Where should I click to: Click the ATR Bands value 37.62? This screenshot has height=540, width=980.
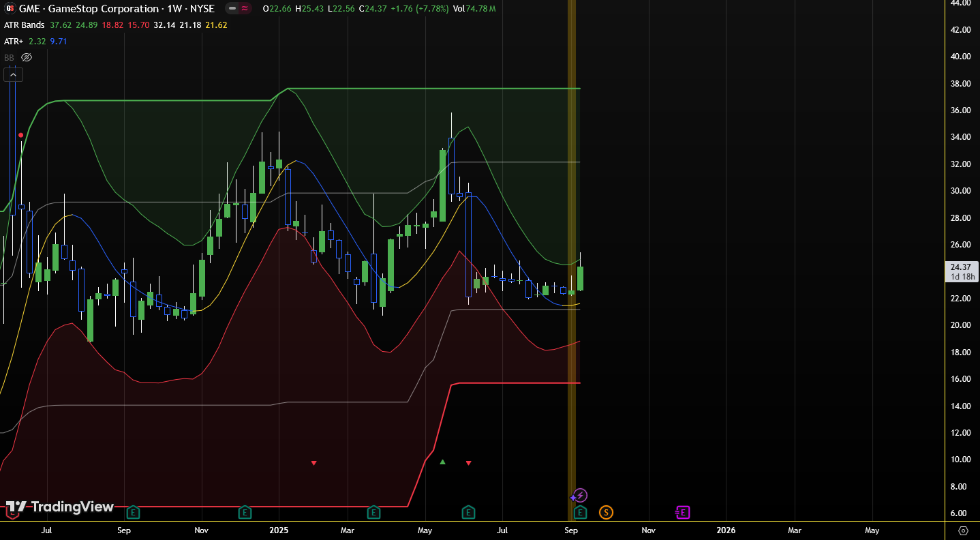pyautogui.click(x=61, y=25)
